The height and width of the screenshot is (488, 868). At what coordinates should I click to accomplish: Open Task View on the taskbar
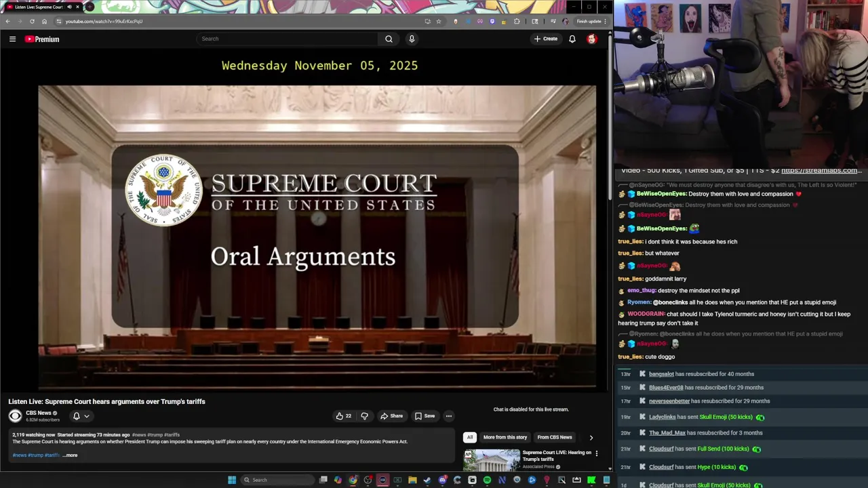pos(323,480)
